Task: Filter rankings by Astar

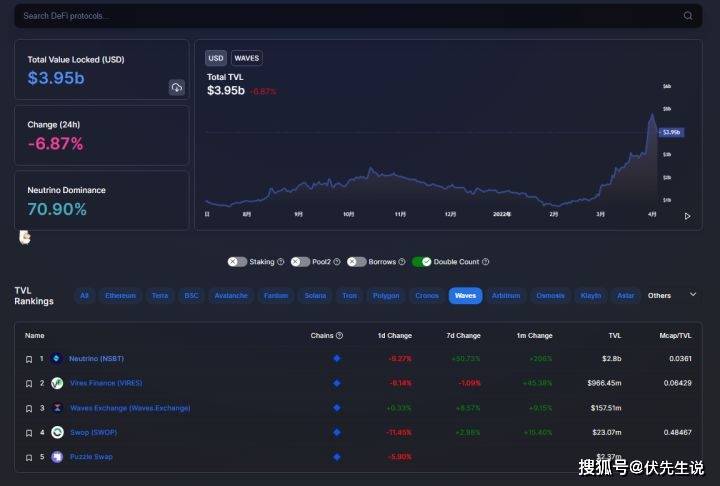Action: pyautogui.click(x=625, y=295)
